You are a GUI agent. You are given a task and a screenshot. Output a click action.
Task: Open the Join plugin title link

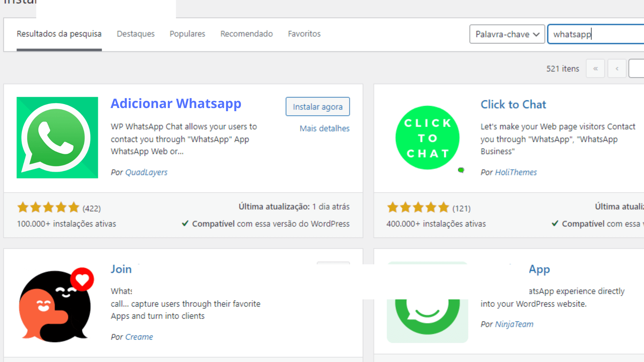(121, 269)
